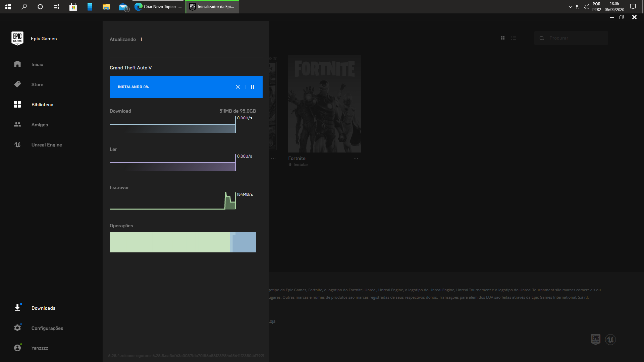644x362 pixels.
Task: Open the clock and calendar flyout
Action: (614, 7)
